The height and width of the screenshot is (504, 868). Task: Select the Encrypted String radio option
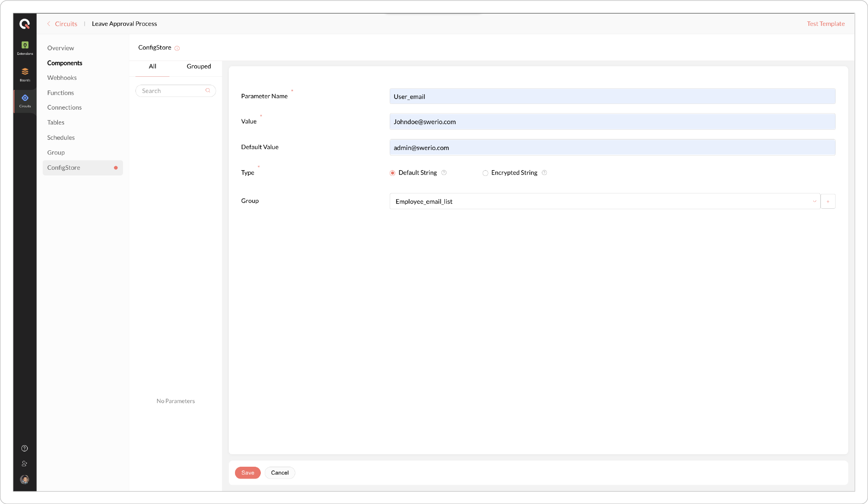coord(485,173)
